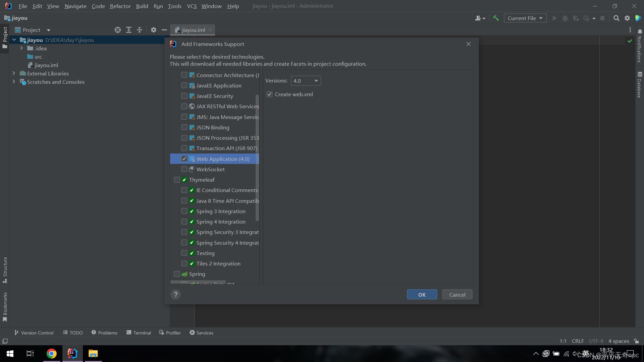Open the Problems tool window
The width and height of the screenshot is (644, 362).
tap(104, 333)
